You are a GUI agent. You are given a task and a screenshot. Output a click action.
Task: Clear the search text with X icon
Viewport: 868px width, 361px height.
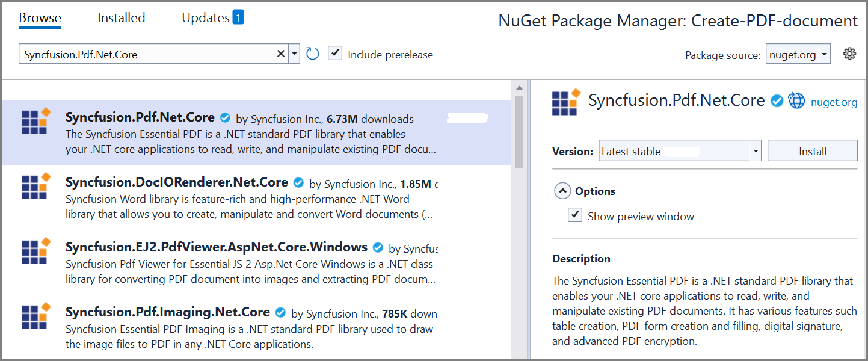click(280, 54)
